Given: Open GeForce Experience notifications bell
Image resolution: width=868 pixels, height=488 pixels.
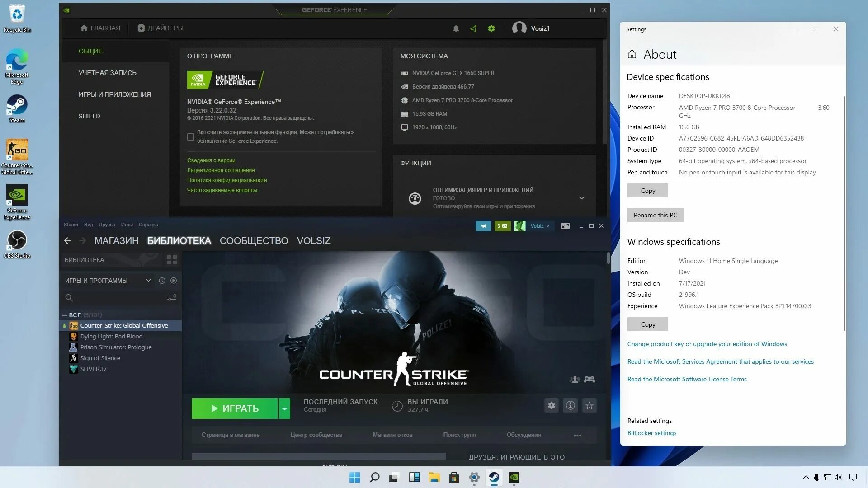Looking at the screenshot, I should click(456, 28).
